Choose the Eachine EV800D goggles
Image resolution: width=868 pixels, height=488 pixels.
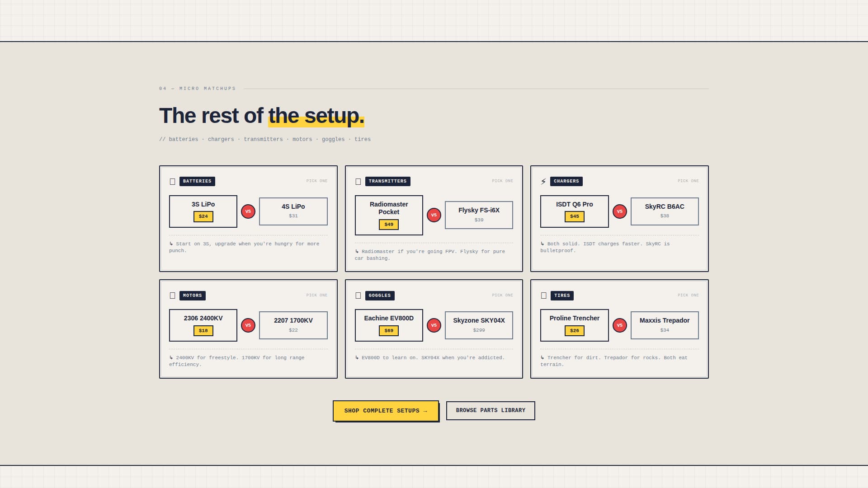389,325
